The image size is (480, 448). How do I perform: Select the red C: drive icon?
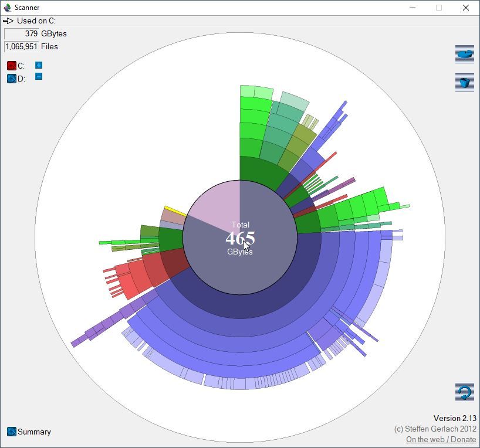(x=12, y=66)
